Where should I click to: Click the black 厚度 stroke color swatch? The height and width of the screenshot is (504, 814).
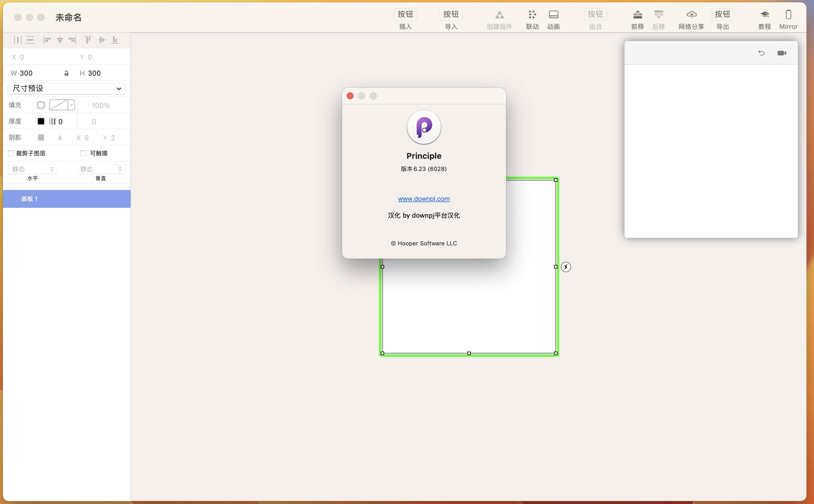click(x=41, y=121)
